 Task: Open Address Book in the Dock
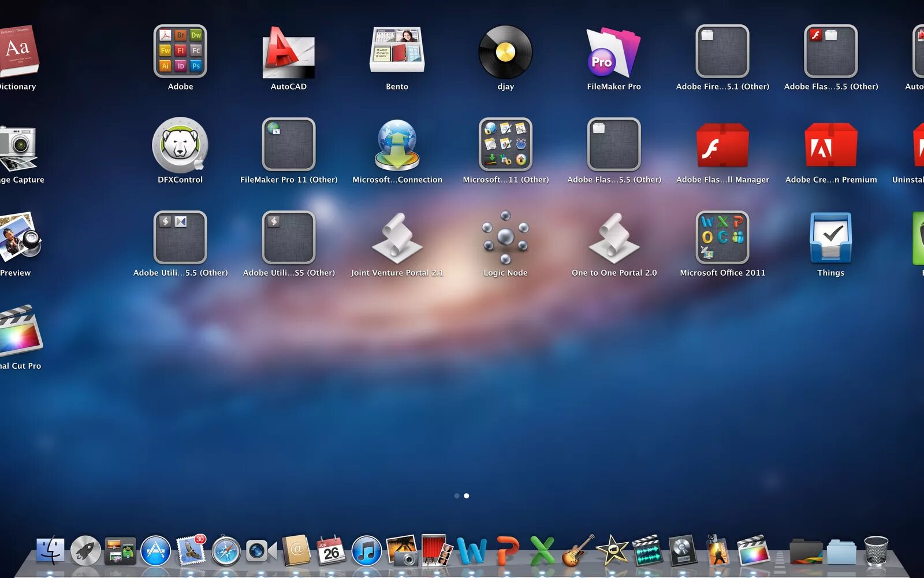point(296,550)
